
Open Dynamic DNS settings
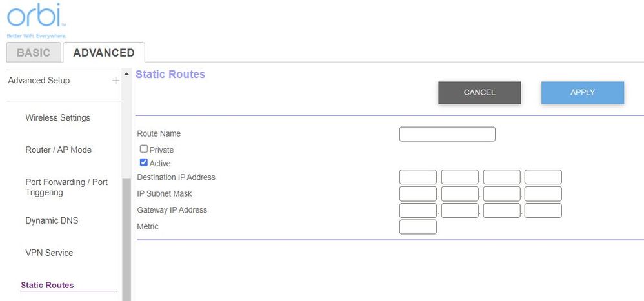click(52, 220)
